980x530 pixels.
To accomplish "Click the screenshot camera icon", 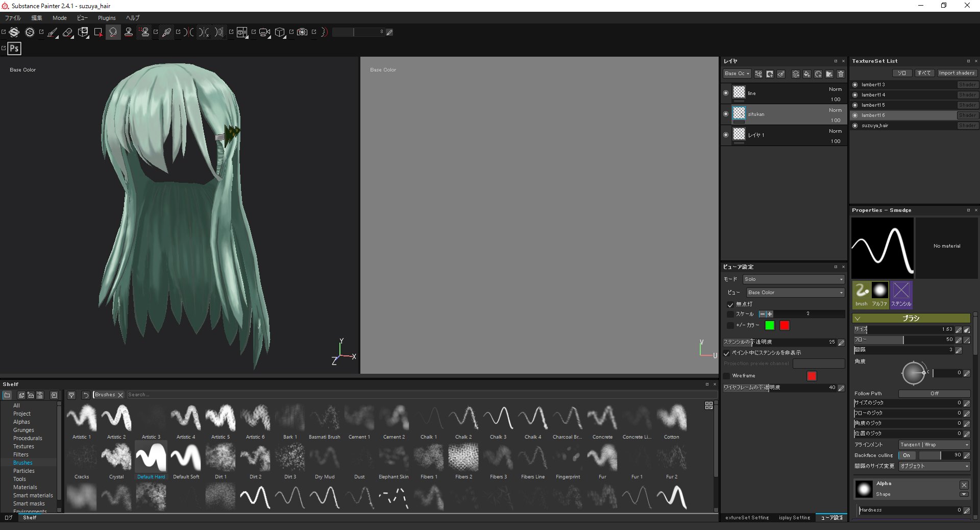I will [302, 33].
